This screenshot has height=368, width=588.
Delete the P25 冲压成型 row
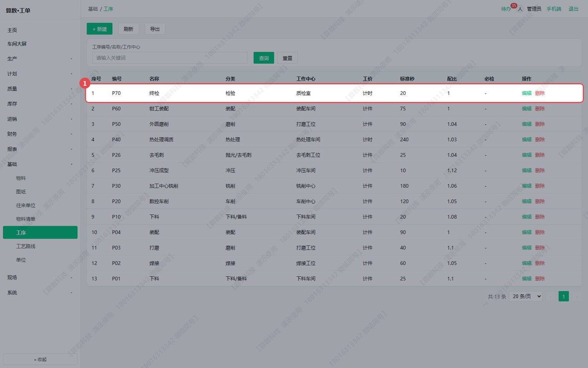pyautogui.click(x=540, y=170)
